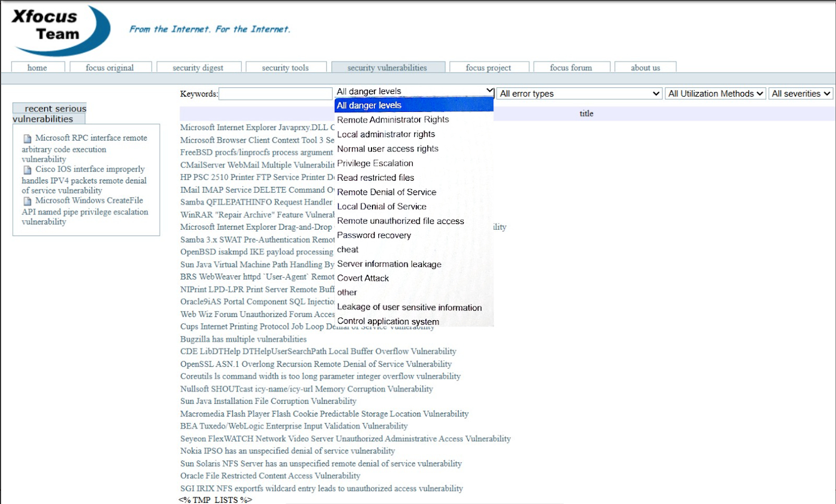The image size is (836, 504).
Task: Open Macromedia Flash Player Cookie link
Action: [324, 414]
